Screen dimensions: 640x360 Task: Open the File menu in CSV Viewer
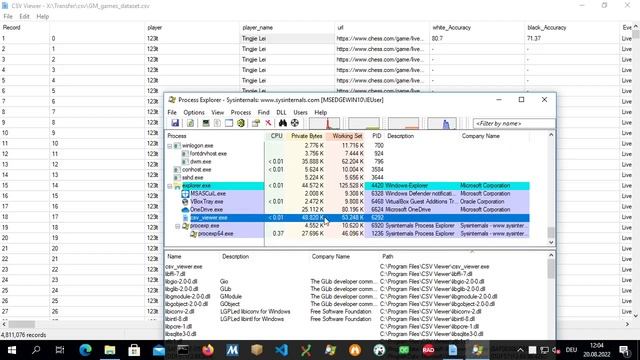[x=8, y=16]
